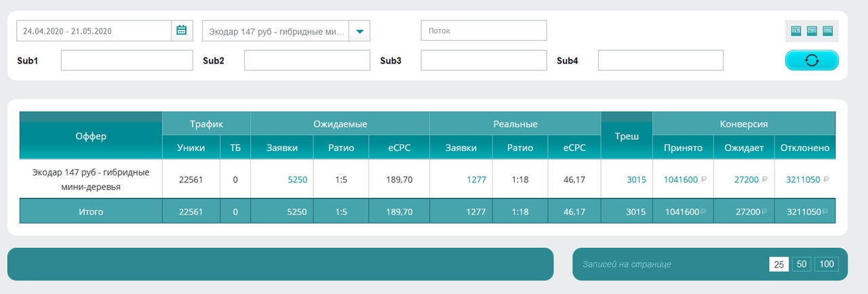Open the accepted amount 1041600 link

pyautogui.click(x=681, y=180)
